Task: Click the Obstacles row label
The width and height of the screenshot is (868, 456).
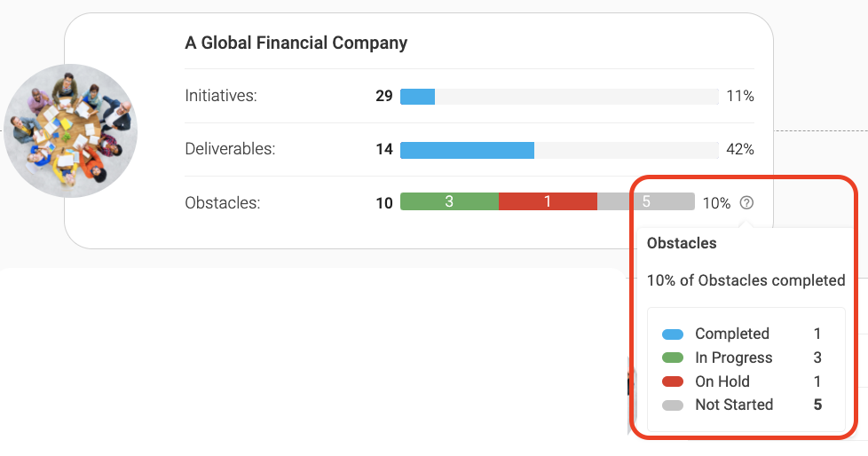Action: 223,202
